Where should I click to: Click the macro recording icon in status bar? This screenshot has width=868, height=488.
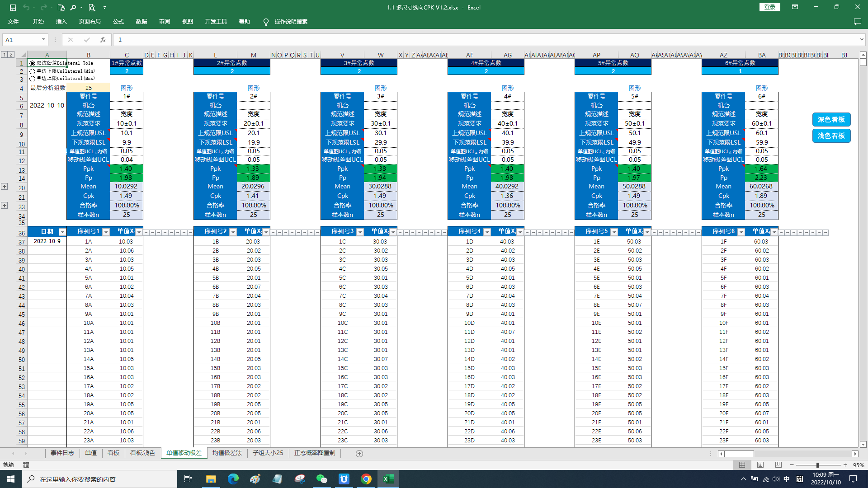(x=26, y=465)
